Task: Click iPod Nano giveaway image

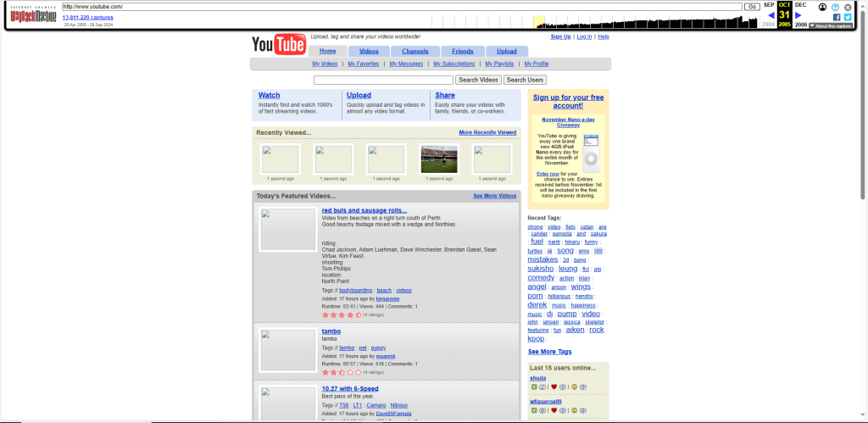Action: click(x=591, y=152)
